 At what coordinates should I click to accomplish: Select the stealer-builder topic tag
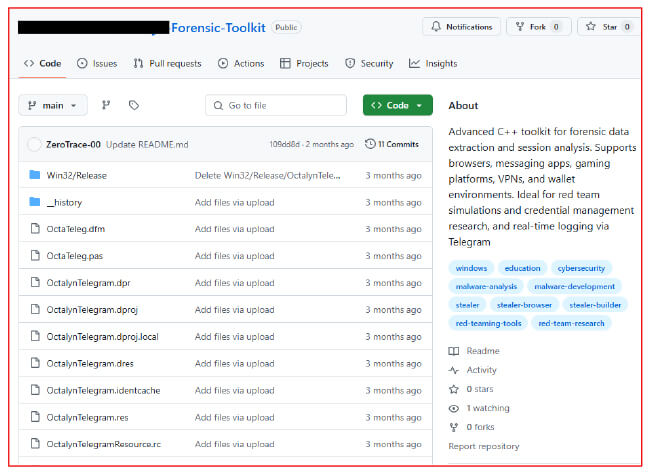pyautogui.click(x=595, y=305)
